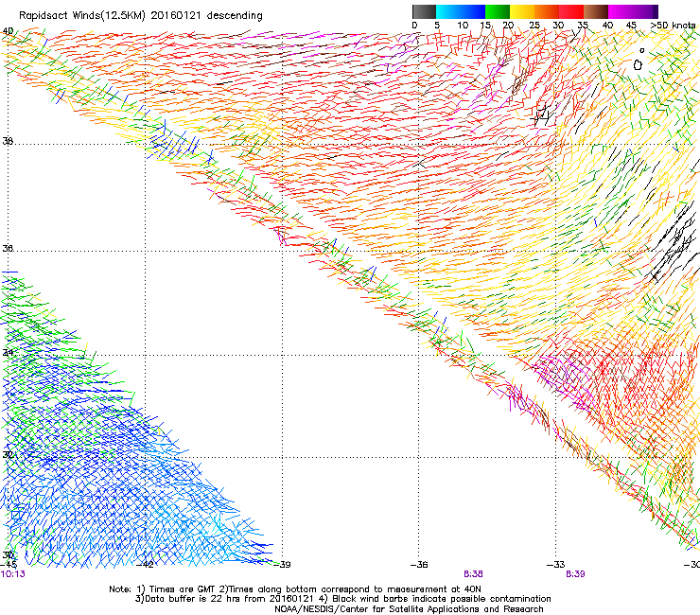
Task: Click the '10' value under the color bar
Action: point(463,25)
